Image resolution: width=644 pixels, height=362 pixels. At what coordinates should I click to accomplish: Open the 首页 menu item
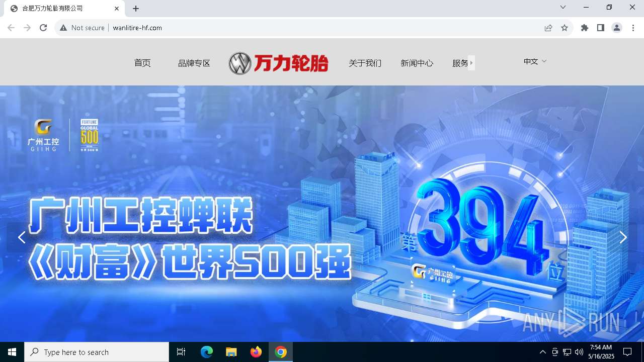click(x=142, y=63)
